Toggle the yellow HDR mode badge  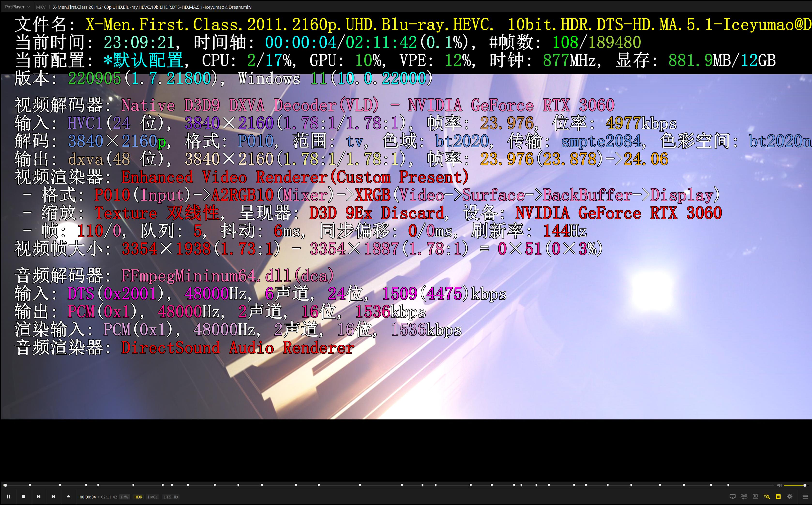138,497
